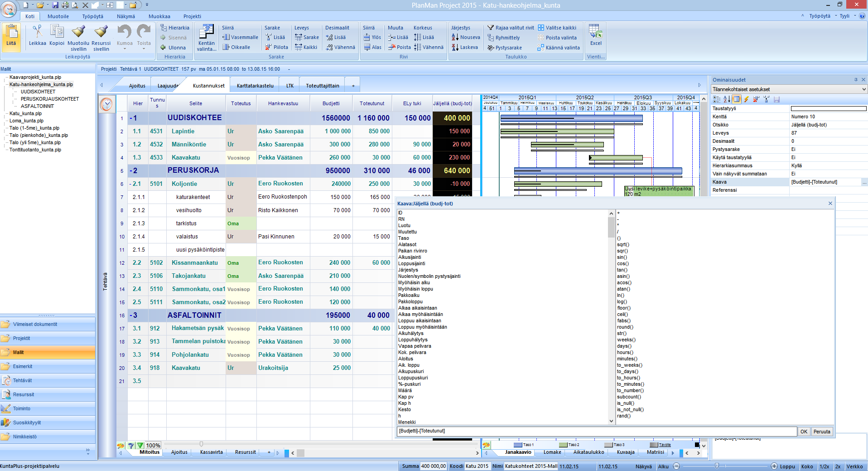
Task: Filter with Rajaa valitut rivit
Action: click(x=511, y=28)
